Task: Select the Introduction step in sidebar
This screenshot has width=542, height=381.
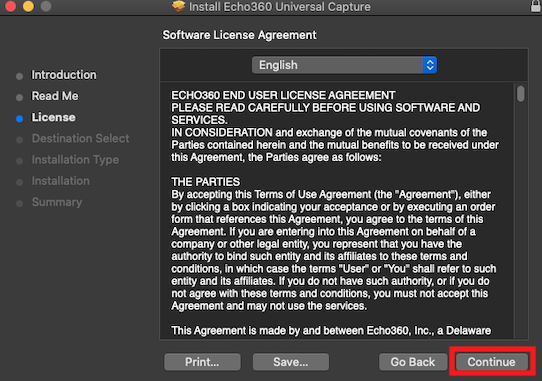Action: coord(64,75)
